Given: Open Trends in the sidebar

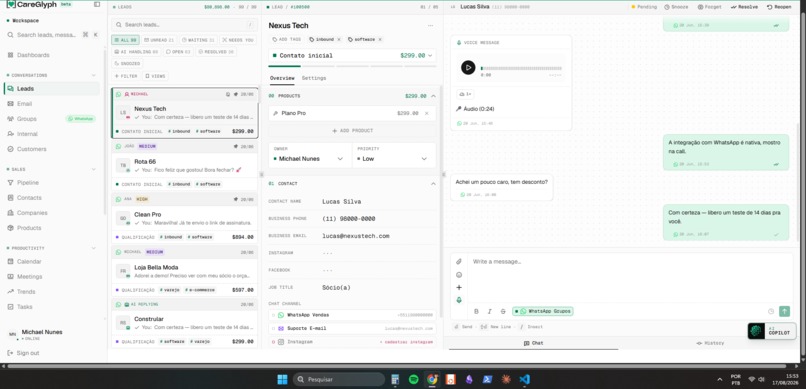Looking at the screenshot, I should pyautogui.click(x=26, y=291).
